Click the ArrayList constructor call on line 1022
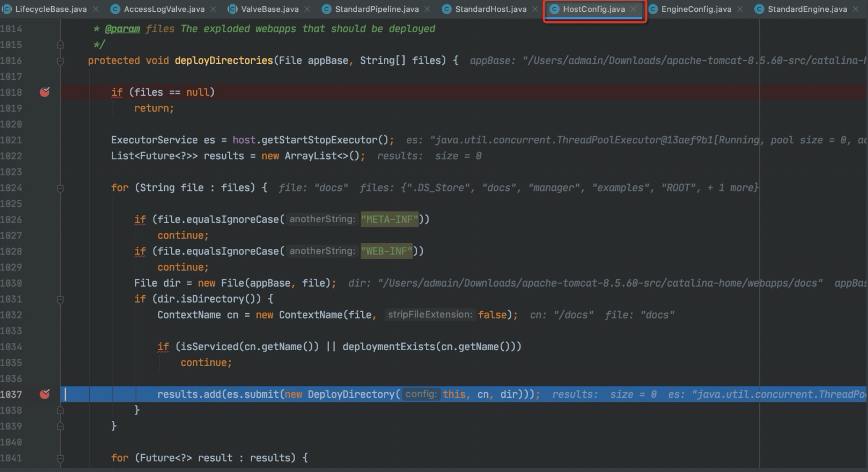Viewport: 868px width, 472px height. tap(322, 156)
